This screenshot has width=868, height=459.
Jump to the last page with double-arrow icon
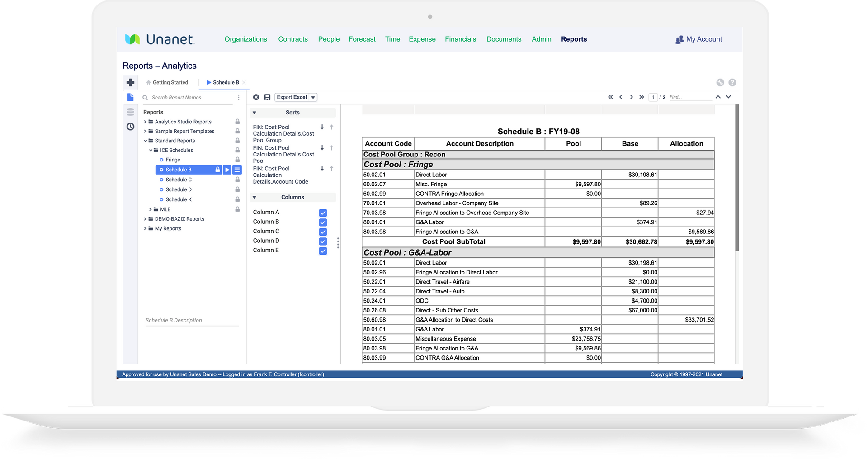coord(642,97)
